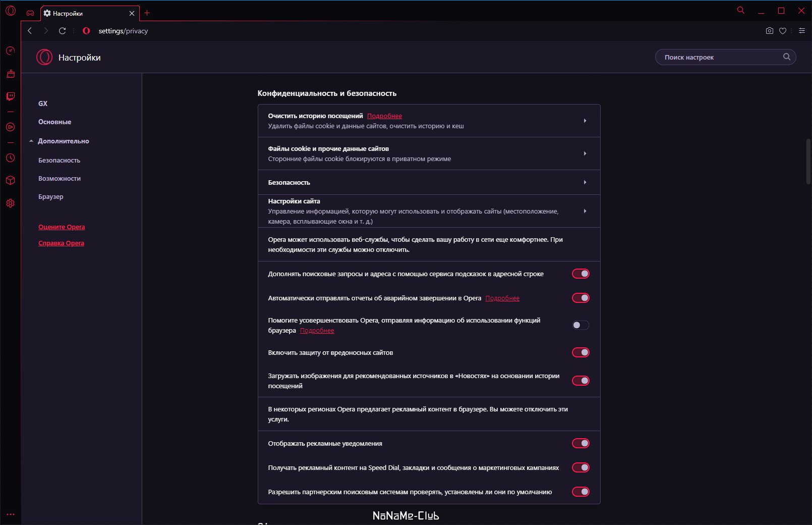The image size is (812, 525).
Task: Go forward with the forward arrow
Action: 46,31
